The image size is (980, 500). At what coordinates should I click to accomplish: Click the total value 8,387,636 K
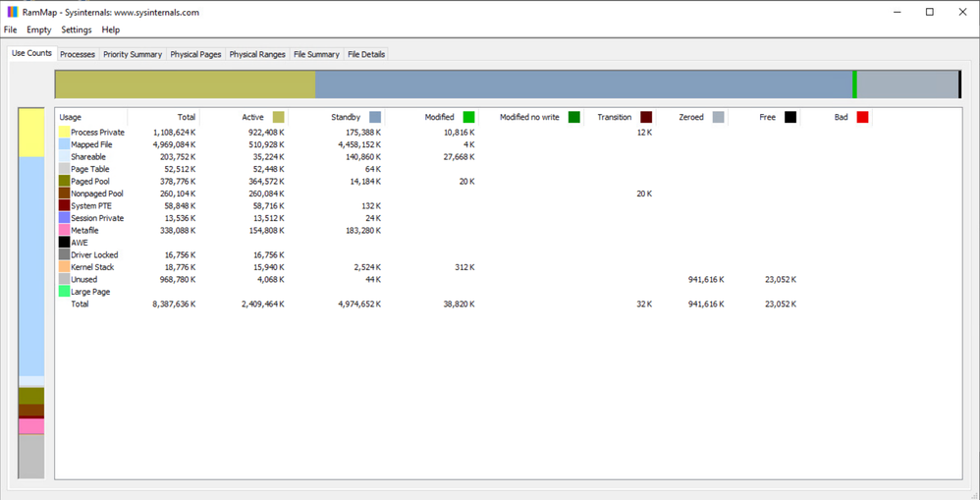[x=174, y=305]
